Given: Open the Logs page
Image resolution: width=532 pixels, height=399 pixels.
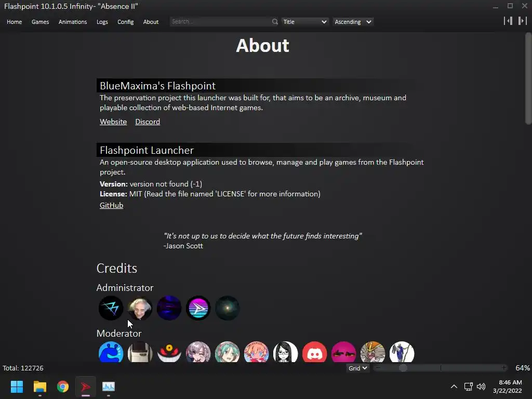Looking at the screenshot, I should [102, 22].
